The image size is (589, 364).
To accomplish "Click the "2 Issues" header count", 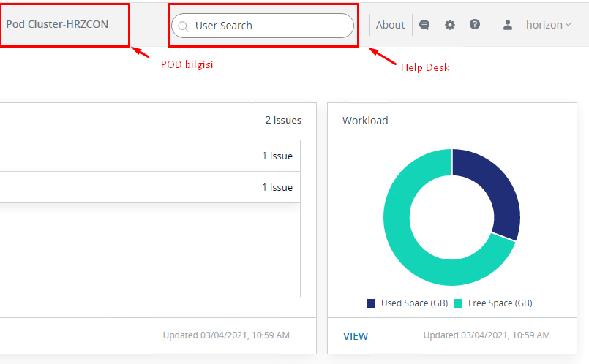I will tap(282, 121).
